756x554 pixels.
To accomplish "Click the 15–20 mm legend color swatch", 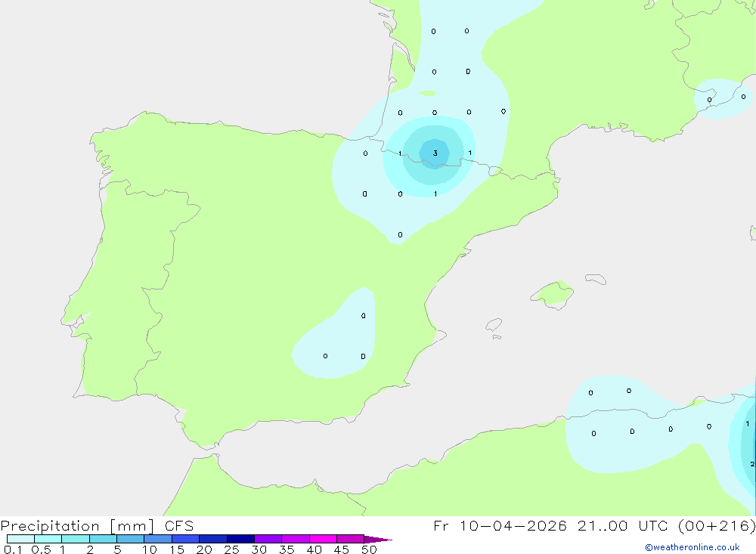I will pos(186,539).
